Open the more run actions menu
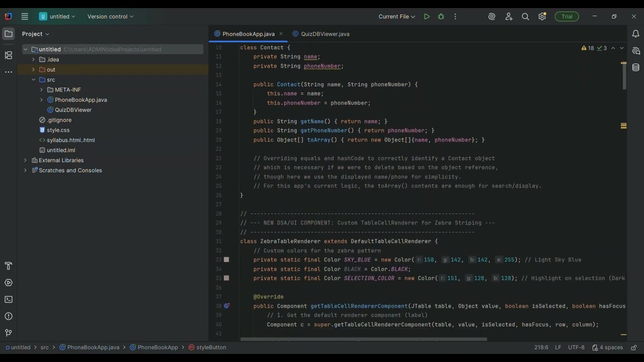644x362 pixels. point(455,17)
